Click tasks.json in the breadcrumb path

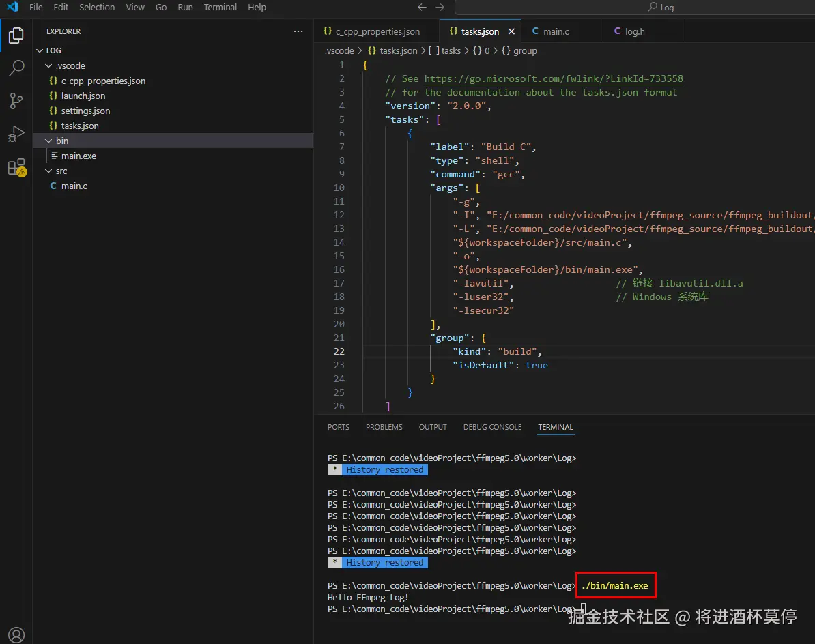click(x=392, y=51)
